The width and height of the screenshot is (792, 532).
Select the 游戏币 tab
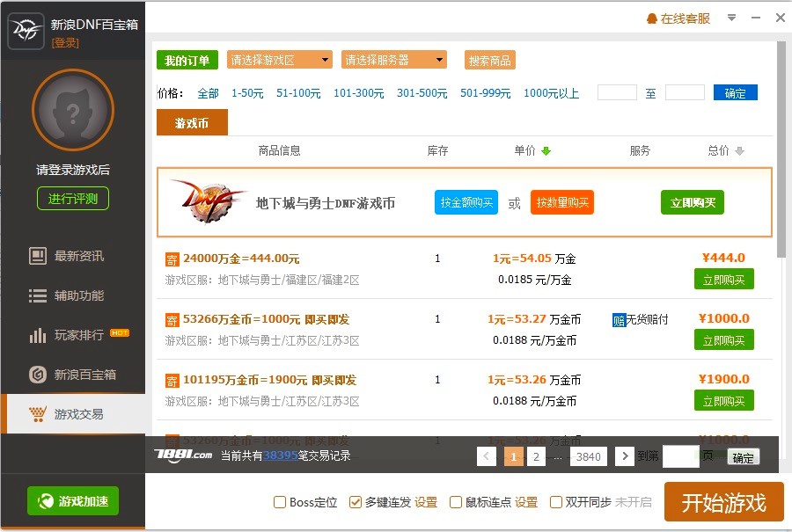(192, 123)
